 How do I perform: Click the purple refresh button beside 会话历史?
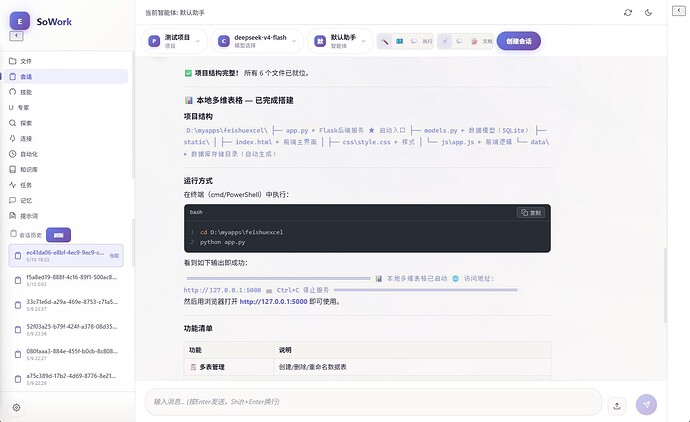click(59, 235)
